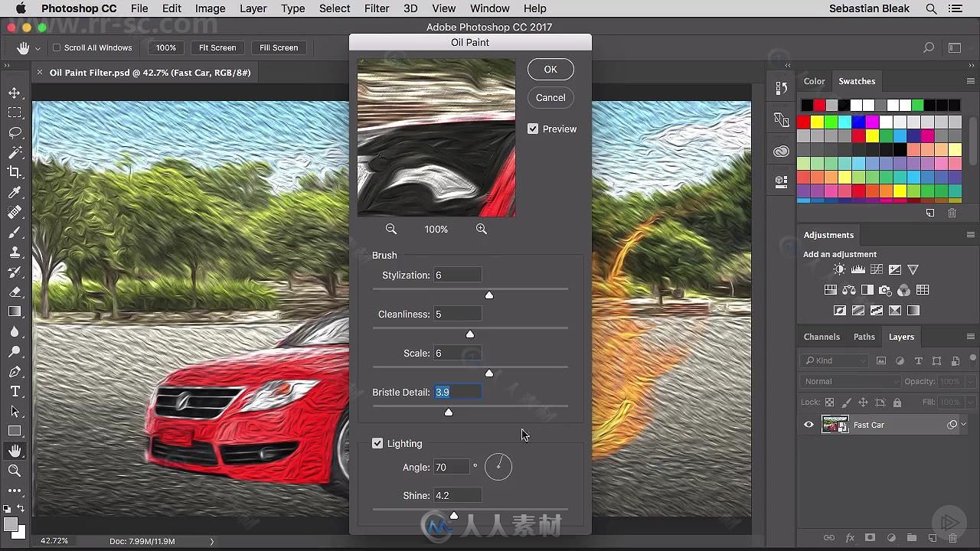Select the Blur tool
Viewport: 980px width, 551px height.
(x=15, y=331)
